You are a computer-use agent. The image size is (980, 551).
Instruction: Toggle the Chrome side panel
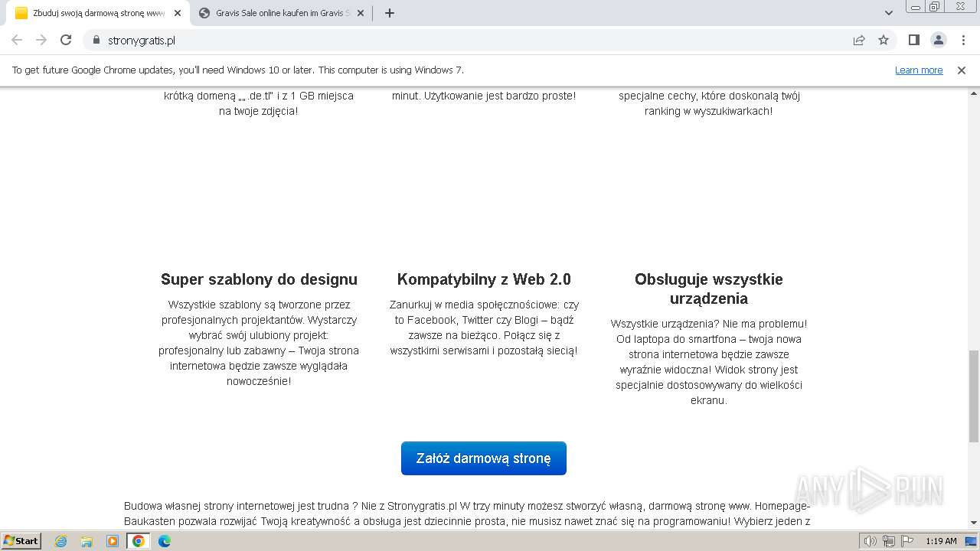(913, 40)
